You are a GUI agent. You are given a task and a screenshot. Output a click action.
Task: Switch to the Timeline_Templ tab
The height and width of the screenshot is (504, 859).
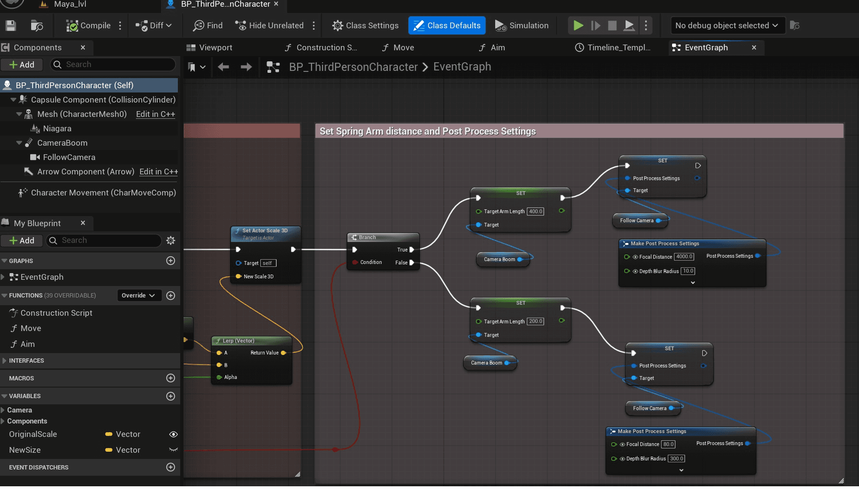point(613,47)
